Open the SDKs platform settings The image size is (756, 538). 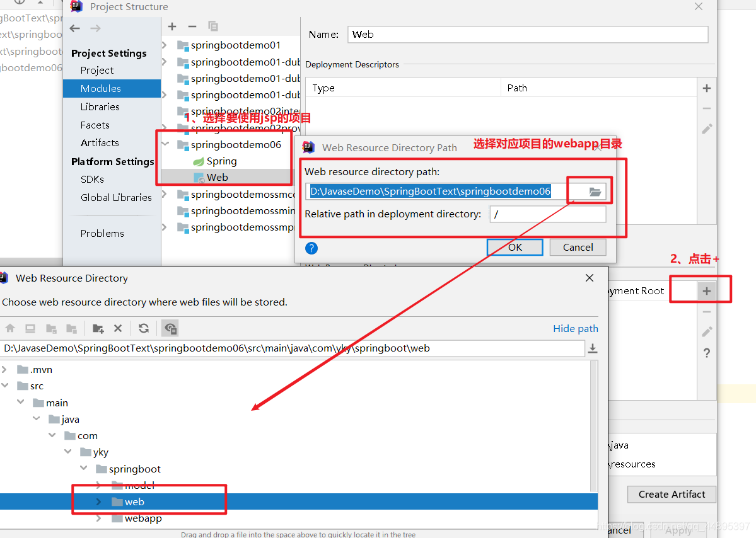tap(92, 179)
